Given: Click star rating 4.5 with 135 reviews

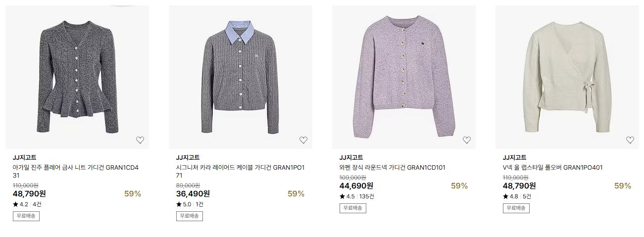Looking at the screenshot, I should pyautogui.click(x=347, y=196).
